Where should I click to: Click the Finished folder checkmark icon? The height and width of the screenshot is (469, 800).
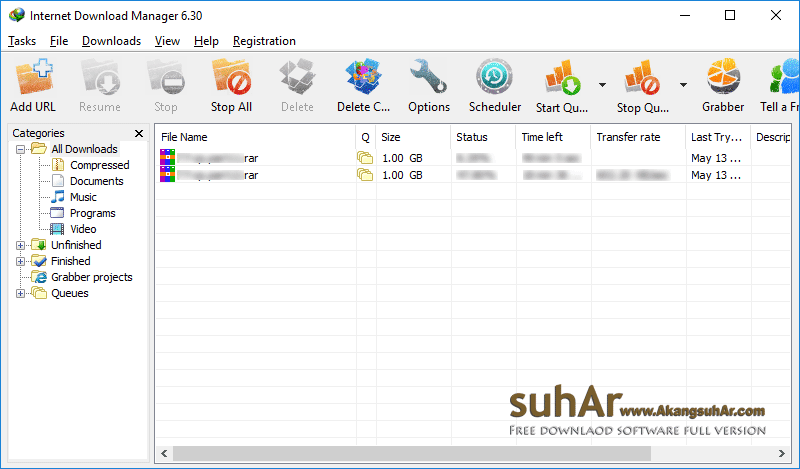point(39,261)
